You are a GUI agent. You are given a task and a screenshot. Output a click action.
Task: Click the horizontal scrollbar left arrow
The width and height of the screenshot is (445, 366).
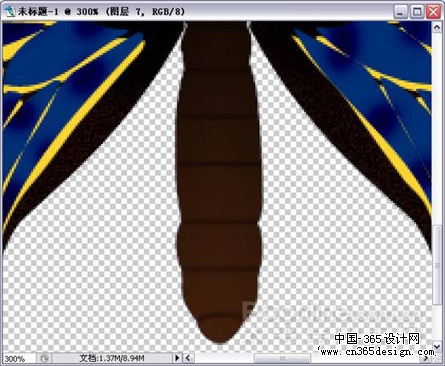click(188, 358)
